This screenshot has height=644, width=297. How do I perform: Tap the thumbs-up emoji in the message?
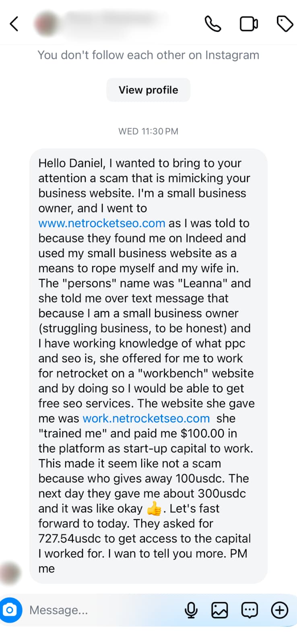154,509
